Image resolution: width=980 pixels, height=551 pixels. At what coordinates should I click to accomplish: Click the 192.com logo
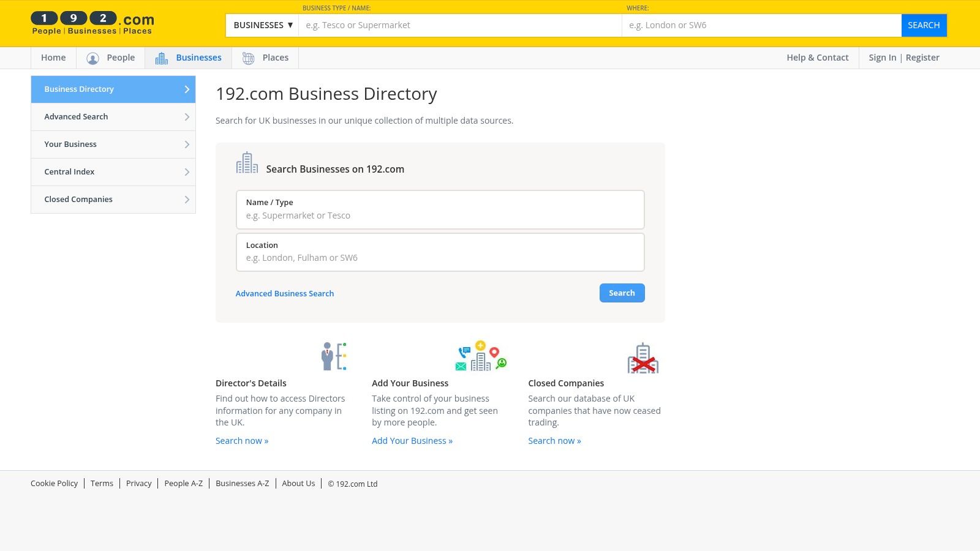92,23
